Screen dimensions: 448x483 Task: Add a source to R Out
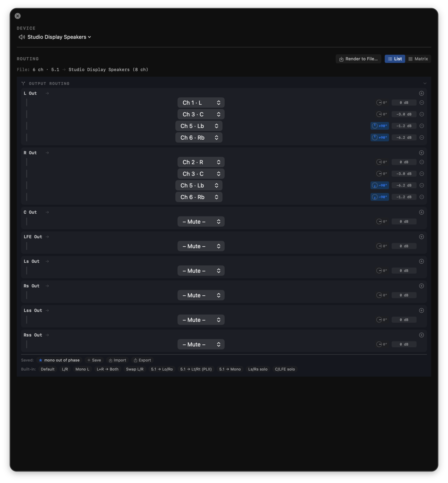421,153
